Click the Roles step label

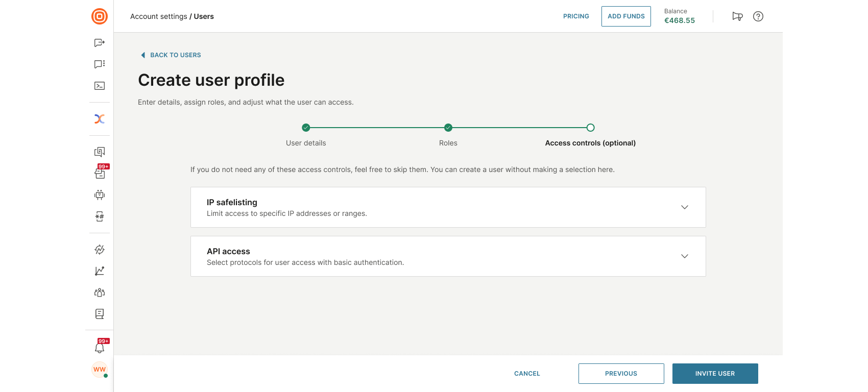[x=448, y=143]
